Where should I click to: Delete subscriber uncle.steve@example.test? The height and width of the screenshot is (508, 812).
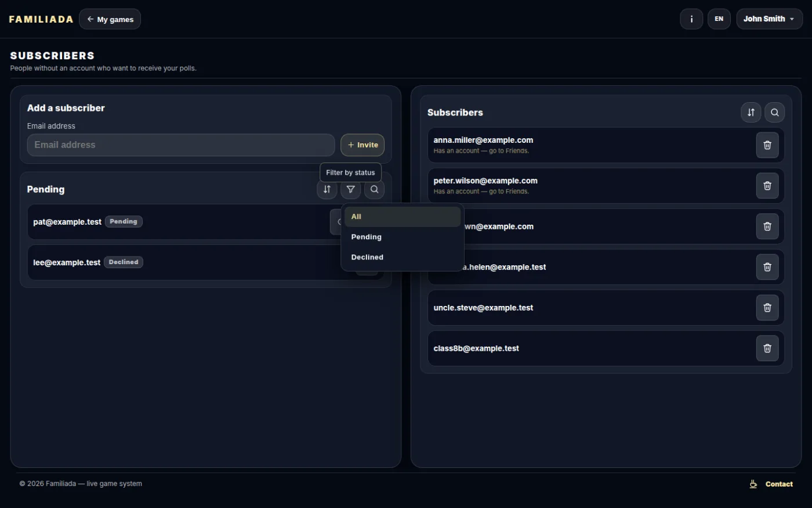(767, 308)
